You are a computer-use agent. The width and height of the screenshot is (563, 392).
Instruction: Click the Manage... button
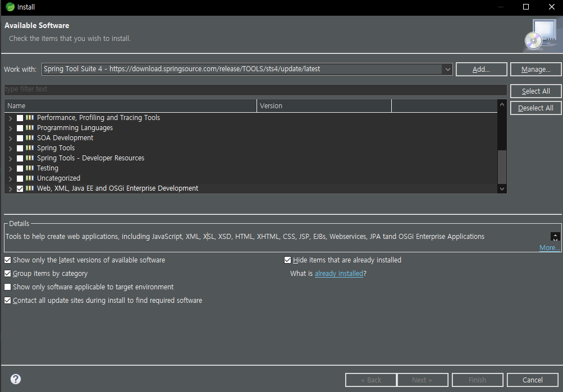click(x=535, y=69)
